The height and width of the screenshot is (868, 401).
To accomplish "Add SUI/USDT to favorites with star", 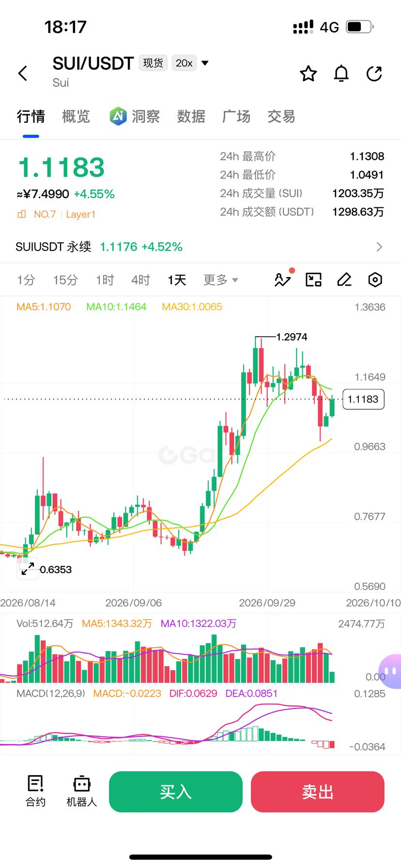I will pyautogui.click(x=308, y=74).
